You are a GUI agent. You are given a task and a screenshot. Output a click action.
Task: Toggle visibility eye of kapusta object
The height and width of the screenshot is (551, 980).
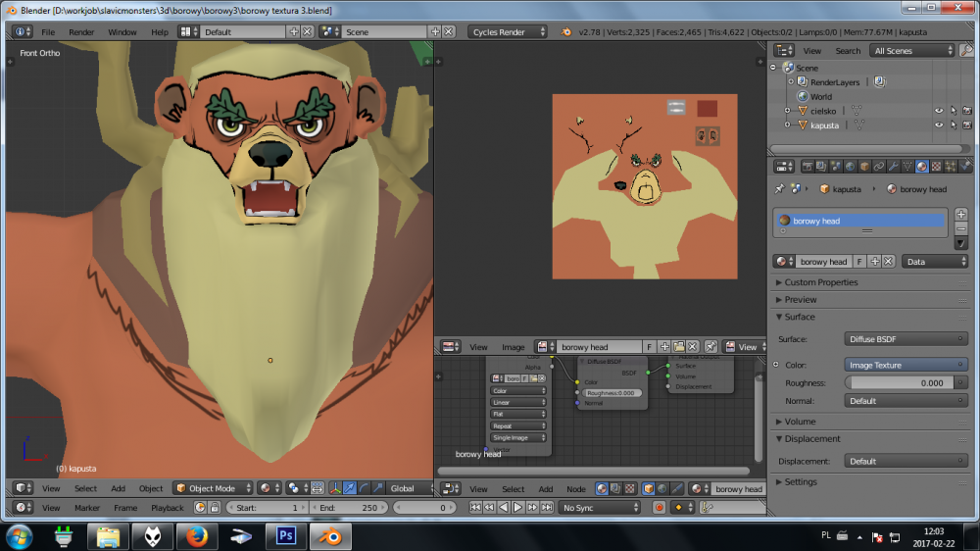click(x=939, y=125)
